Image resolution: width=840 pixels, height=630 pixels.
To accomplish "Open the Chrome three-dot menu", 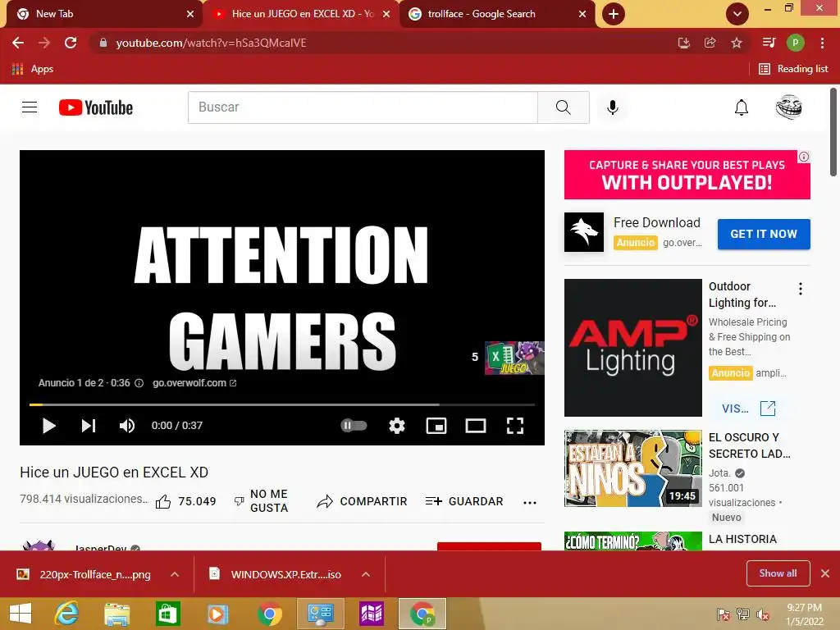I will pos(822,43).
